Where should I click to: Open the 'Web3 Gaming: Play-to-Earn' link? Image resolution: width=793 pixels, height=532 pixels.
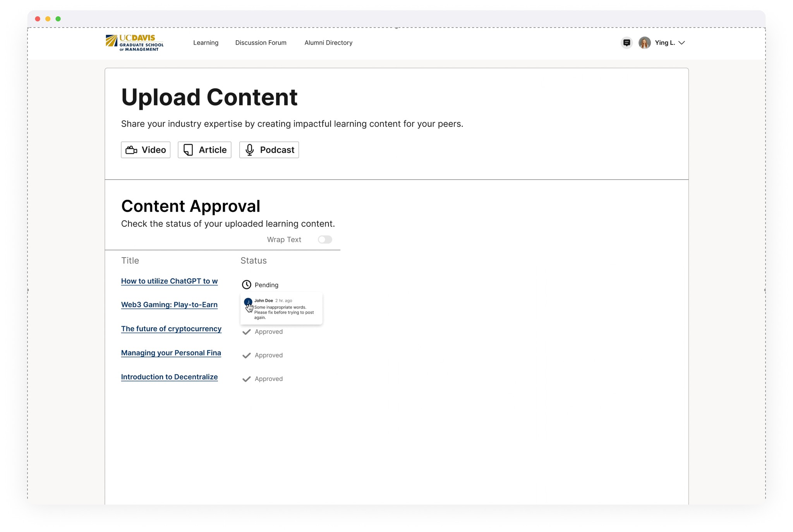click(x=169, y=305)
